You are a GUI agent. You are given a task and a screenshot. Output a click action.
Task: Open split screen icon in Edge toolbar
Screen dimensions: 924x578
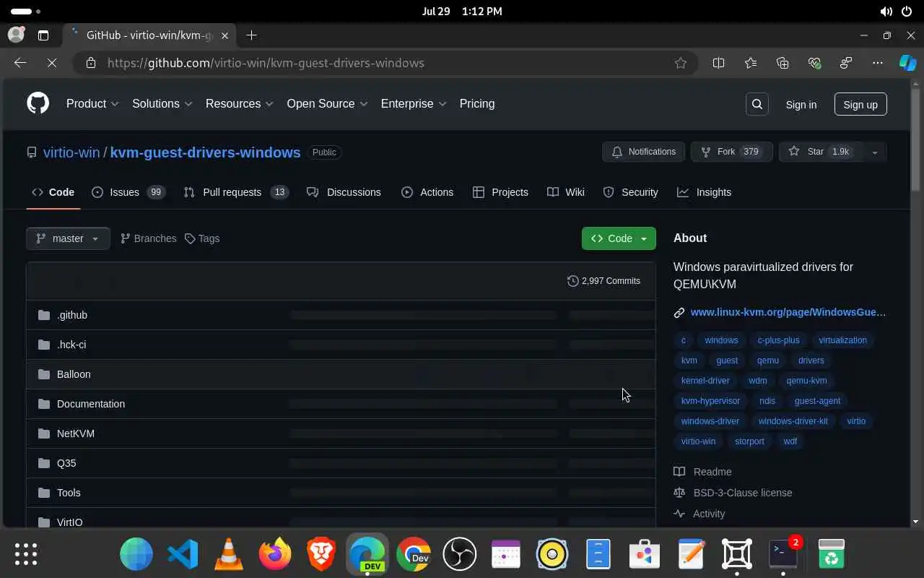coord(718,63)
